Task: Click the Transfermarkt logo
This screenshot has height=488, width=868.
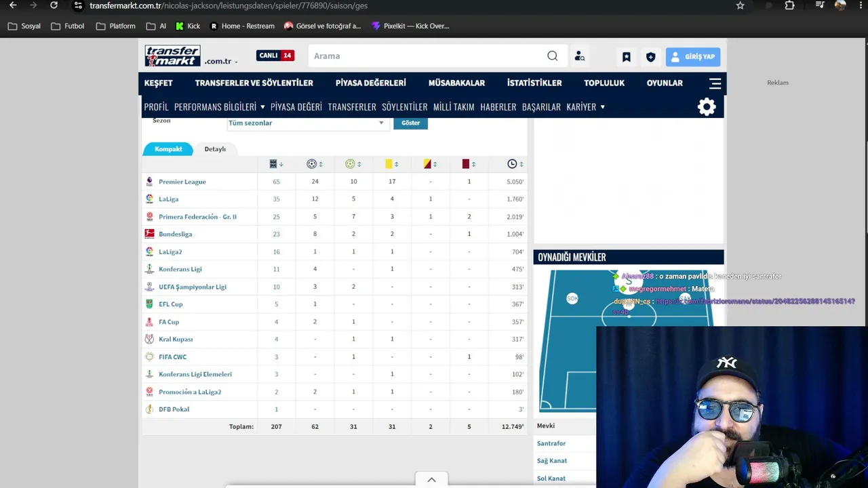Action: click(x=172, y=56)
